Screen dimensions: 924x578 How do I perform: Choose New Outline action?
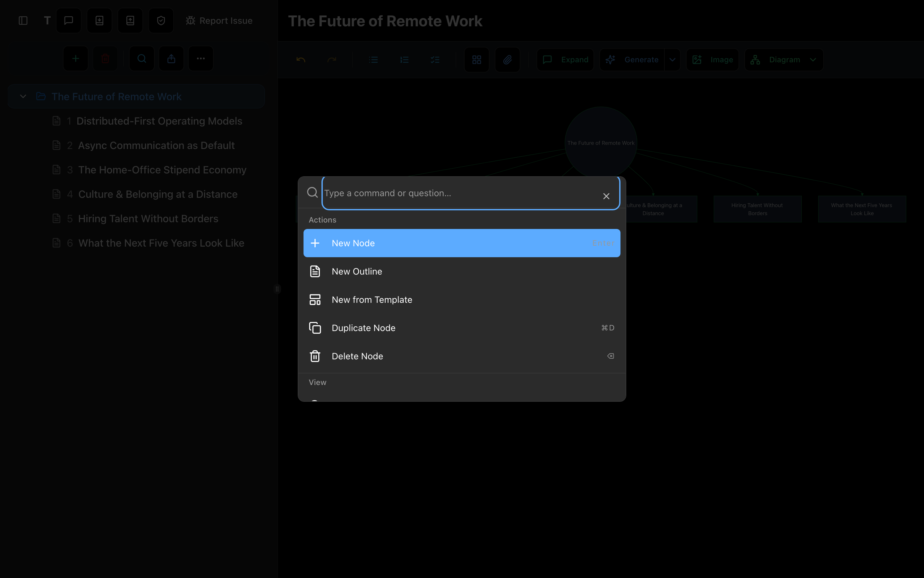(x=462, y=271)
